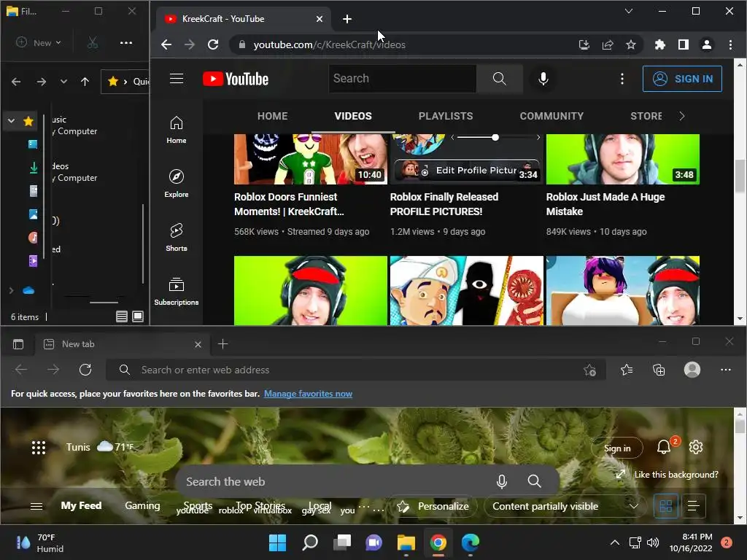Expand OneDrive node in File Explorer
This screenshot has height=560, width=747.
pyautogui.click(x=12, y=290)
